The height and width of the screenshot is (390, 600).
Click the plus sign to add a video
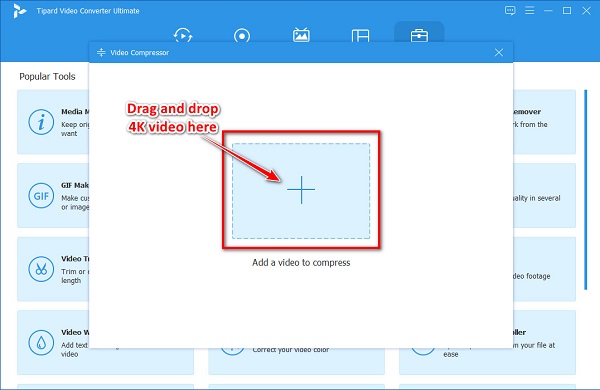(301, 190)
